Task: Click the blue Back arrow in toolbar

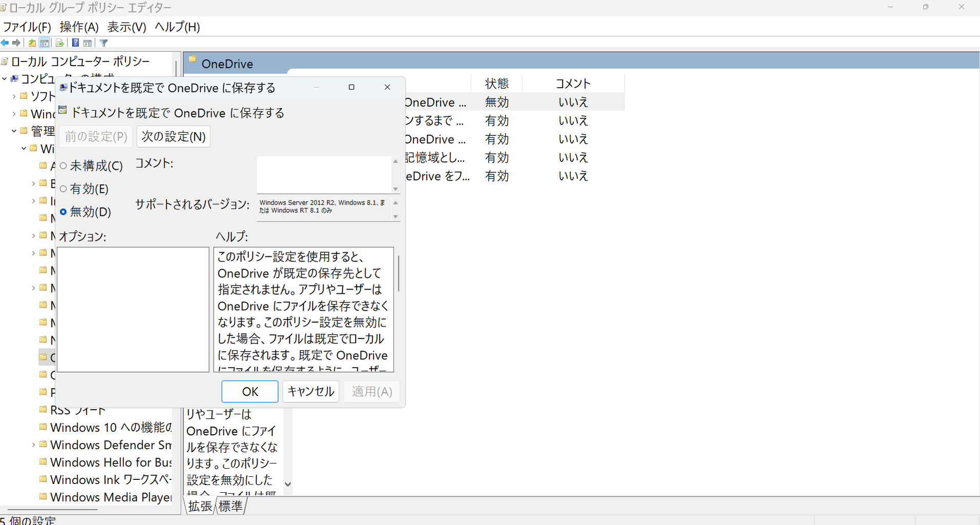Action: point(5,43)
